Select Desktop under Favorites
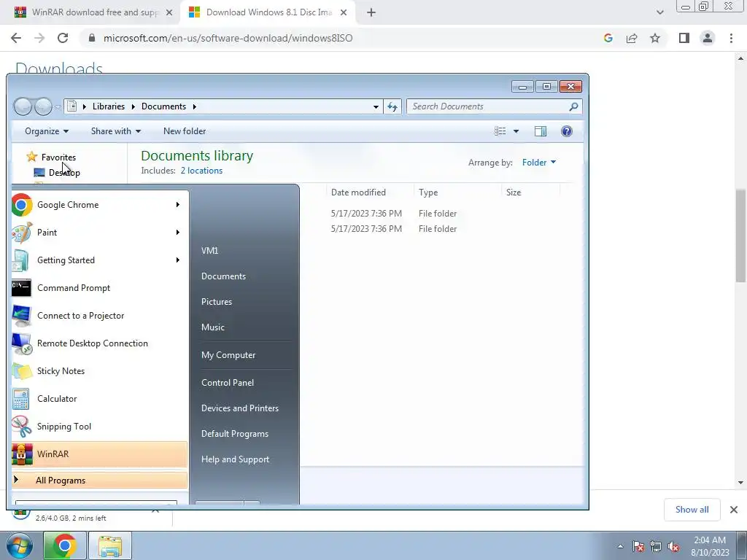Screen dimensions: 747x560 tap(64, 172)
